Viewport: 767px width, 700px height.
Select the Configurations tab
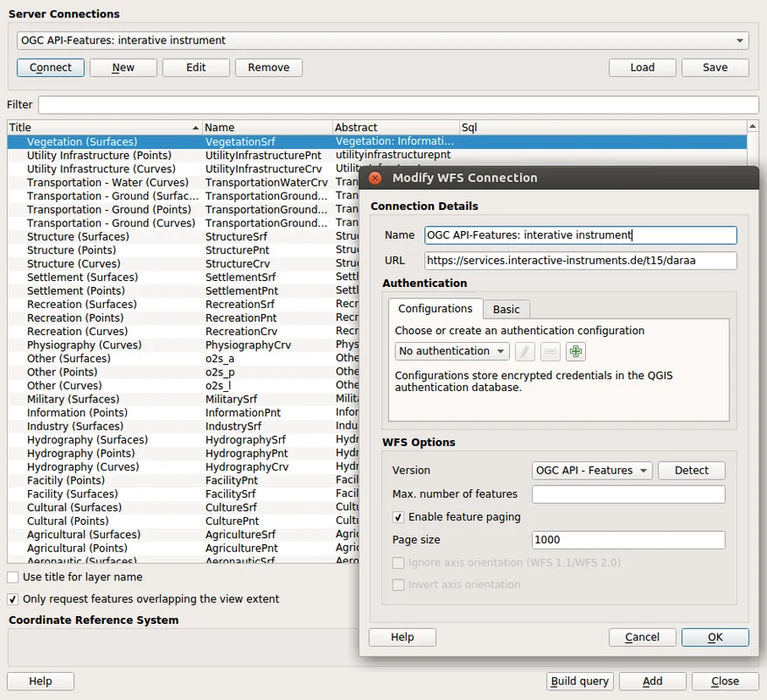pos(435,309)
